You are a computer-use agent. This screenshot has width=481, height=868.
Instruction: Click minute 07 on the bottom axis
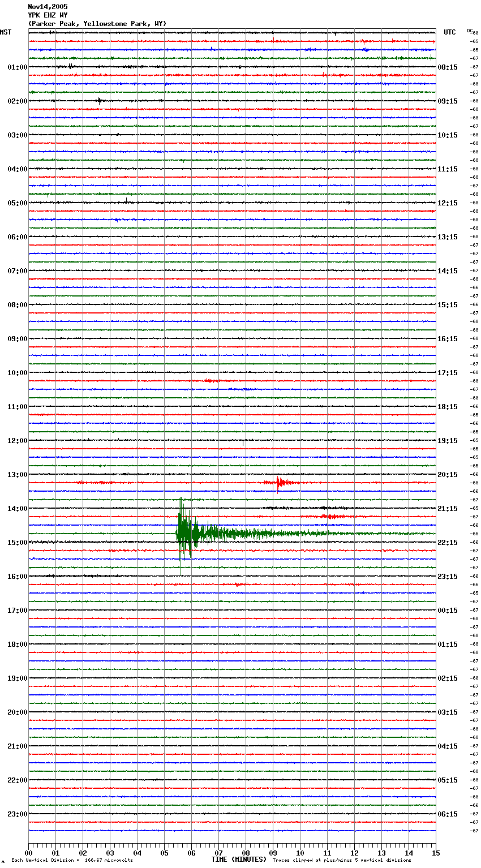coord(218,853)
